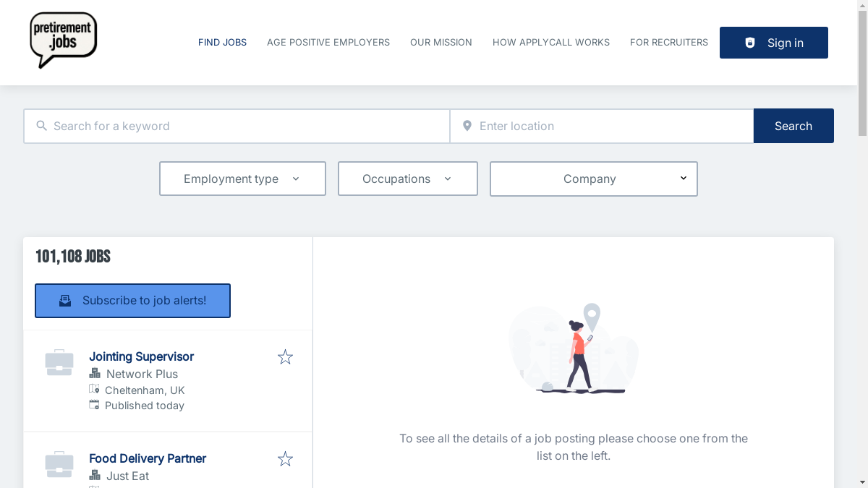Image resolution: width=868 pixels, height=488 pixels.
Task: Click the location pin icon in search
Action: 467,126
